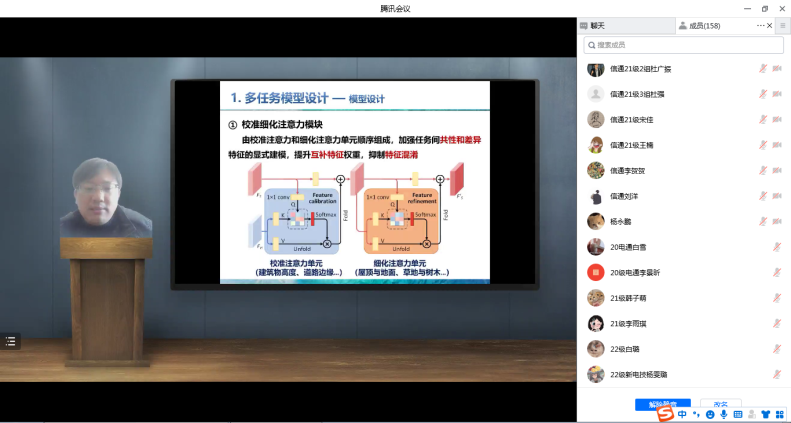Click the Sogou input method S logo
791x423 pixels.
click(664, 414)
